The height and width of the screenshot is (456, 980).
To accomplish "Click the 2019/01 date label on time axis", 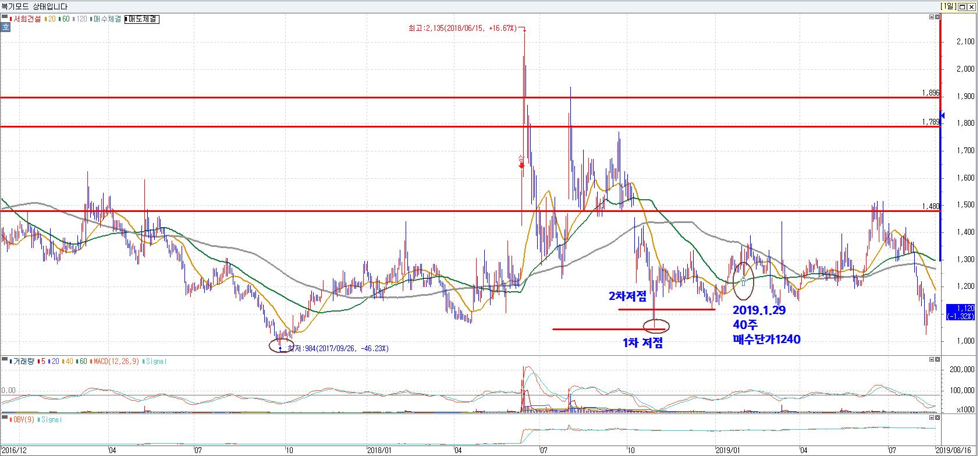I will [727, 450].
